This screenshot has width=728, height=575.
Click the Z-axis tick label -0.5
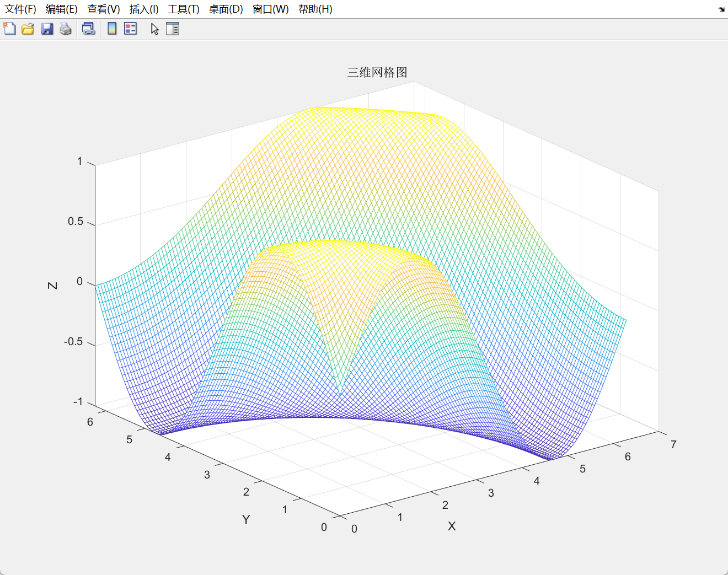point(73,341)
